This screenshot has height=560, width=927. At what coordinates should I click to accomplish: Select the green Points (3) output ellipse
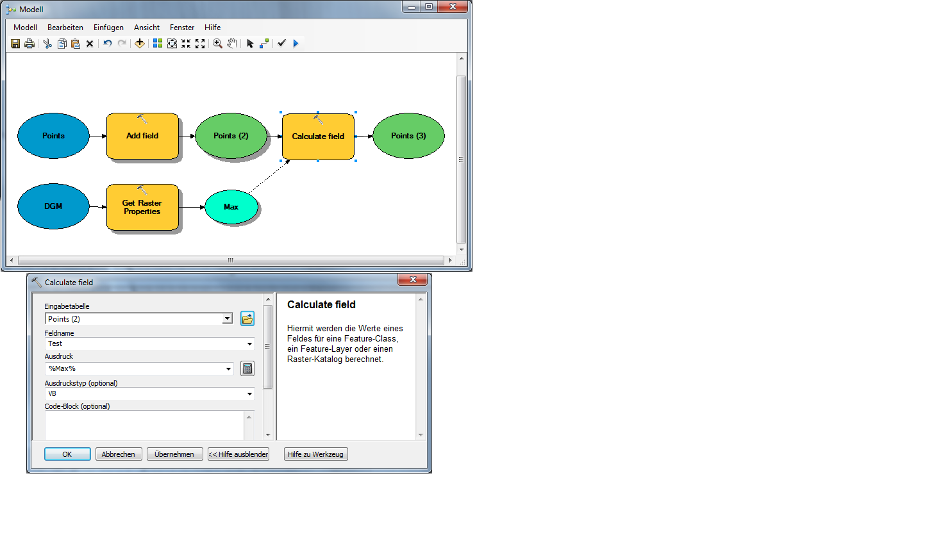pyautogui.click(x=408, y=136)
